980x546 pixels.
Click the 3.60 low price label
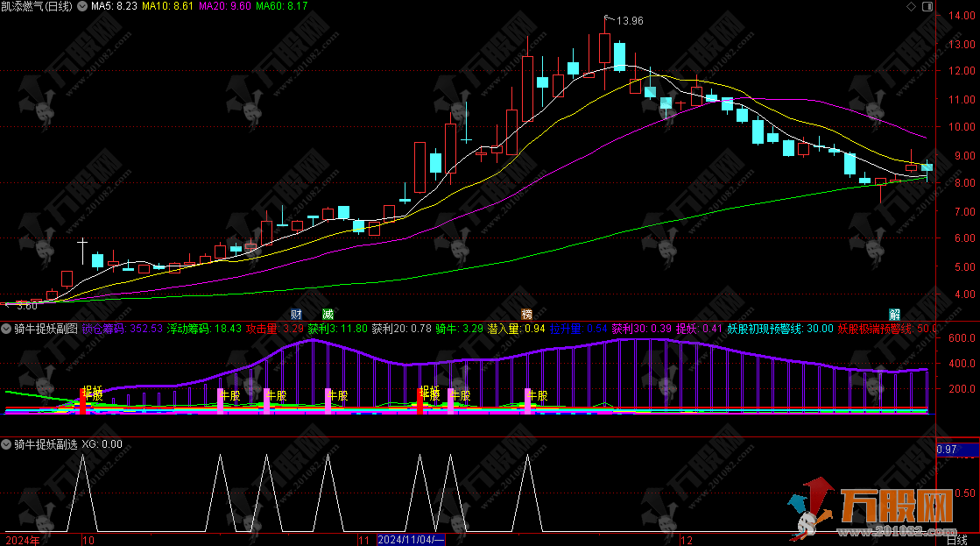coord(27,306)
